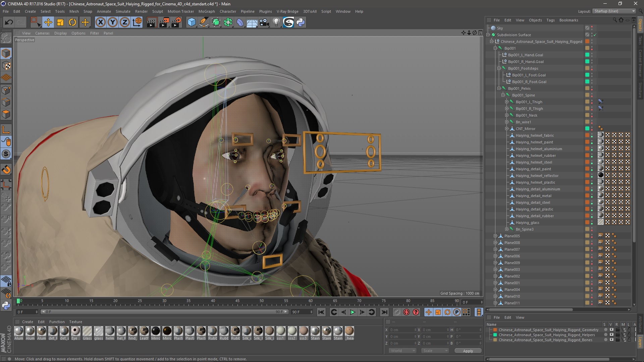Select the Scale tool

pyautogui.click(x=60, y=22)
